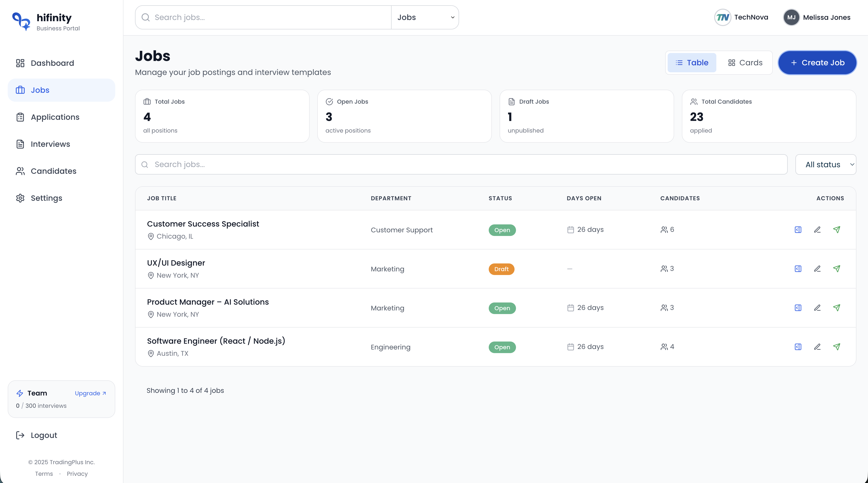Viewport: 868px width, 483px height.
Task: Click the Create Job button
Action: (817, 62)
